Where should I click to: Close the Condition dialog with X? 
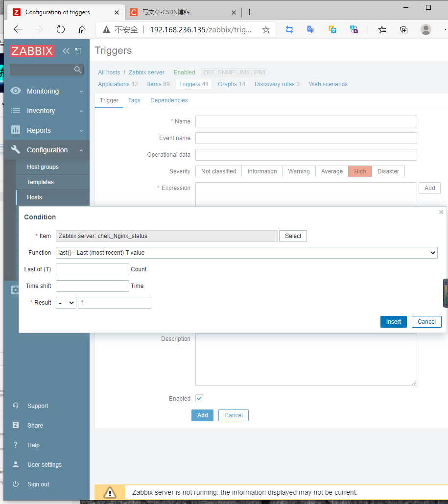(x=441, y=212)
